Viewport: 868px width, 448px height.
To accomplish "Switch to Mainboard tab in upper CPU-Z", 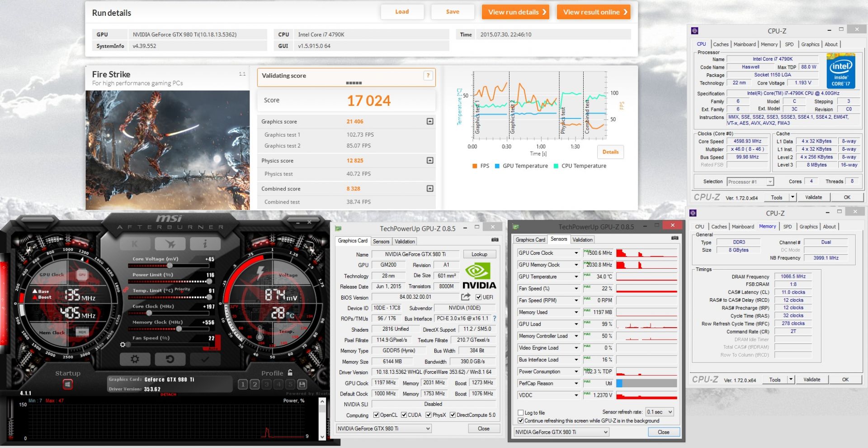I will coord(745,44).
